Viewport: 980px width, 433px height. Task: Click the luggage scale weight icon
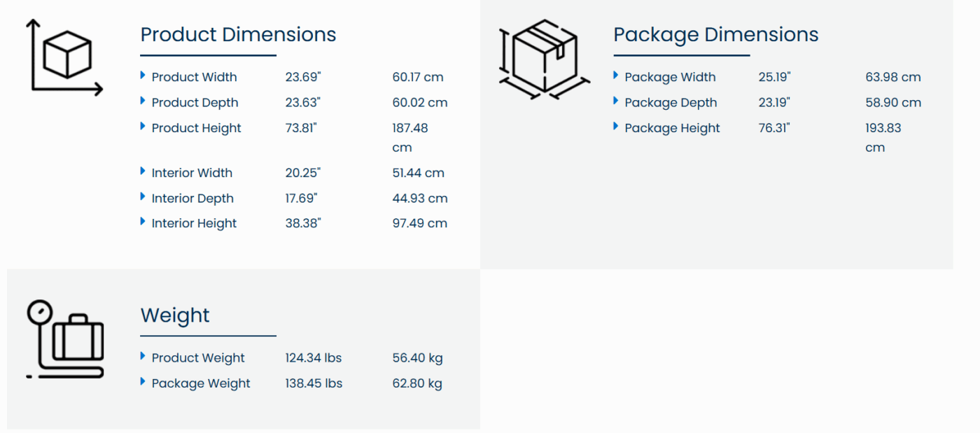(65, 339)
